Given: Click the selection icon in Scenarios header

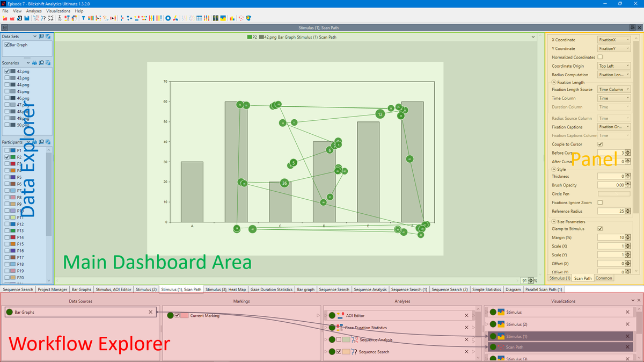Looking at the screenshot, I should tap(48, 63).
